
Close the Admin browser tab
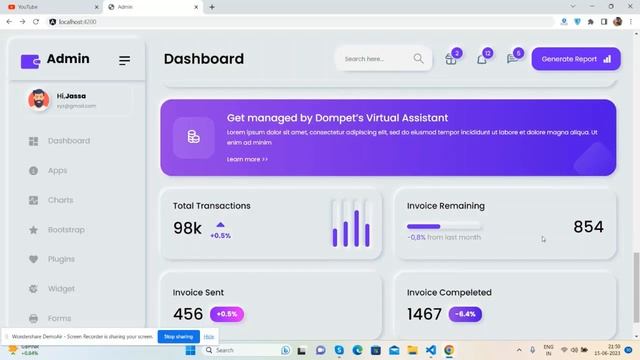coord(196,7)
